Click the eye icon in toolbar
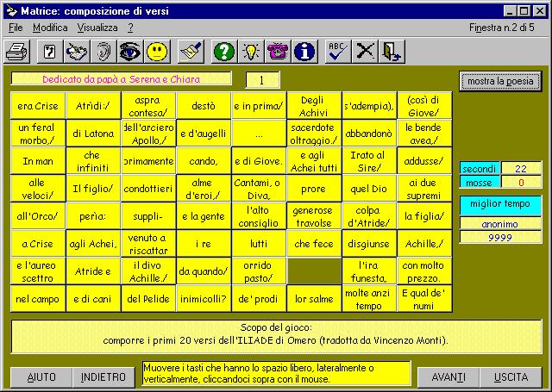 click(130, 52)
